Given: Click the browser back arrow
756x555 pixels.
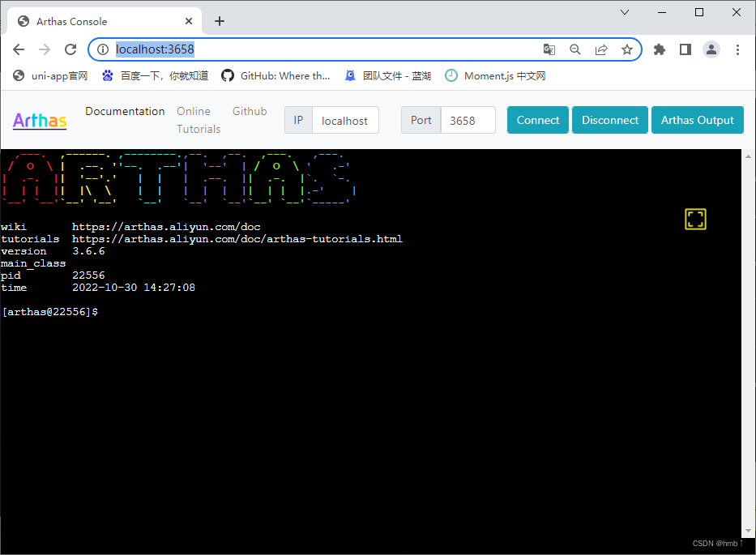Looking at the screenshot, I should point(19,49).
